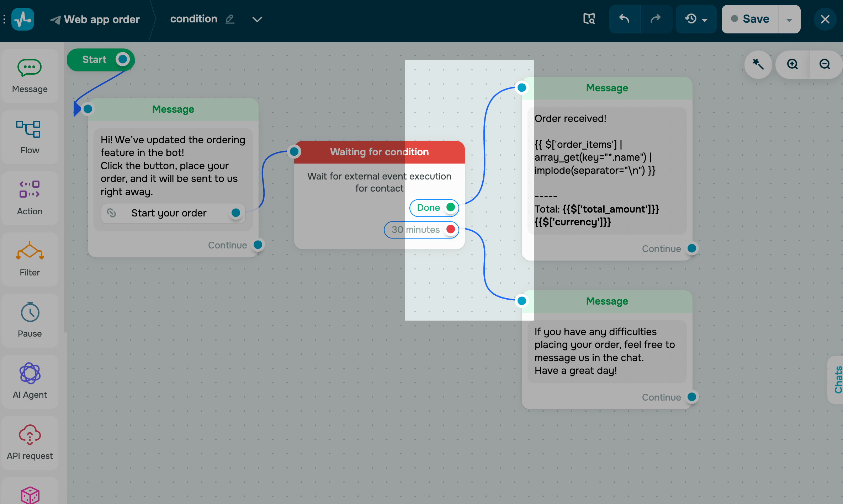Choose the Filter element in sidebar
Viewport: 843px width, 504px height.
30,259
